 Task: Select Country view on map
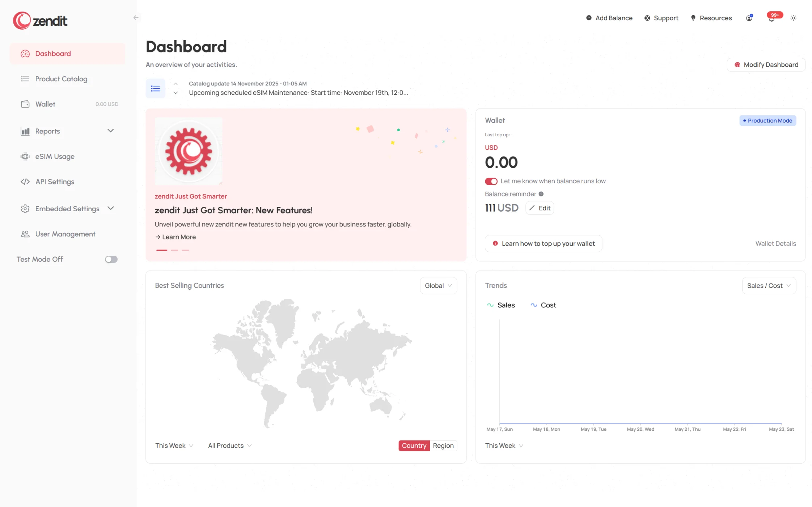414,446
